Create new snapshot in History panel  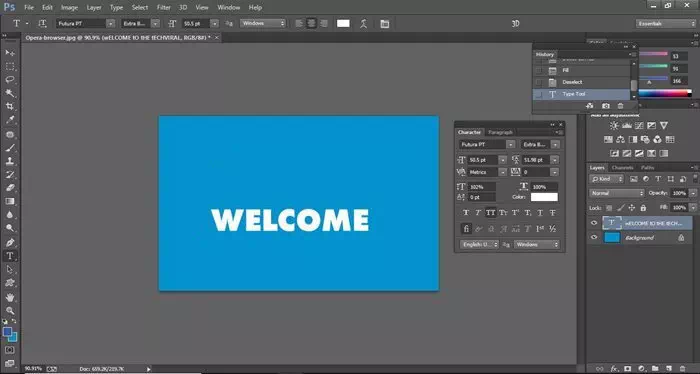click(605, 106)
